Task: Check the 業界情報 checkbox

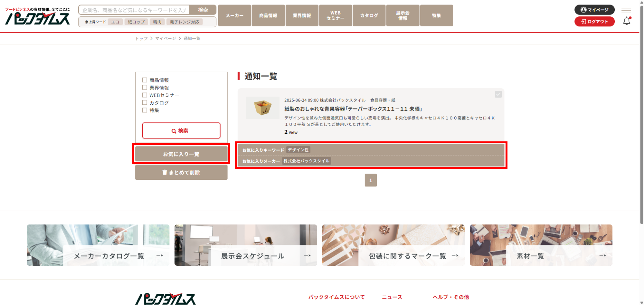Action: click(145, 87)
